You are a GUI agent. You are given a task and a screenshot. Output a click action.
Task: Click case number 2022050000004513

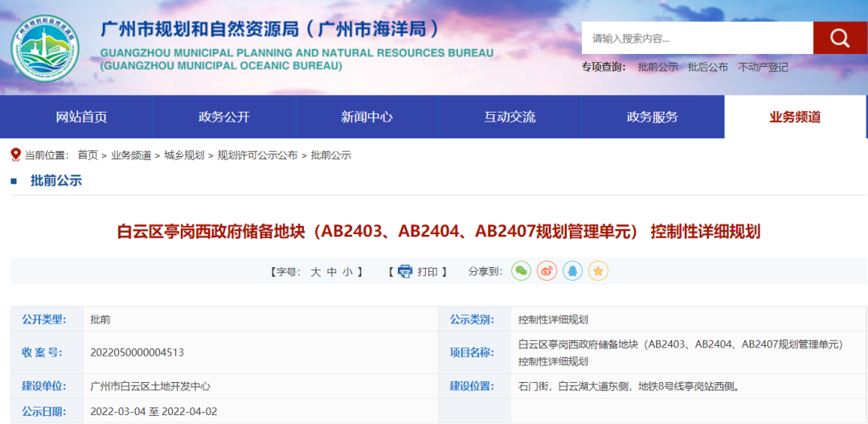137,352
